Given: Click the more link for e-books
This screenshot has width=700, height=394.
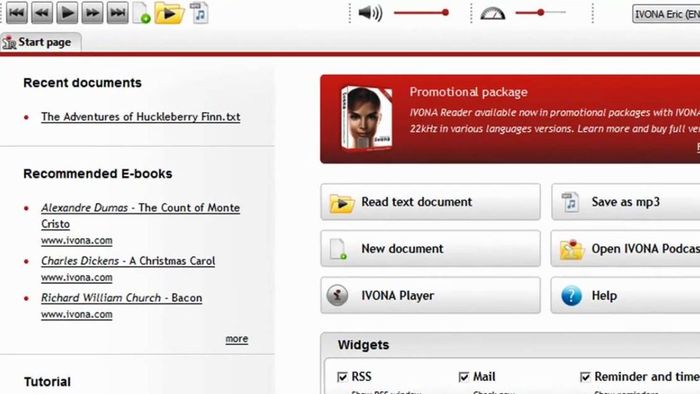Looking at the screenshot, I should click(237, 339).
